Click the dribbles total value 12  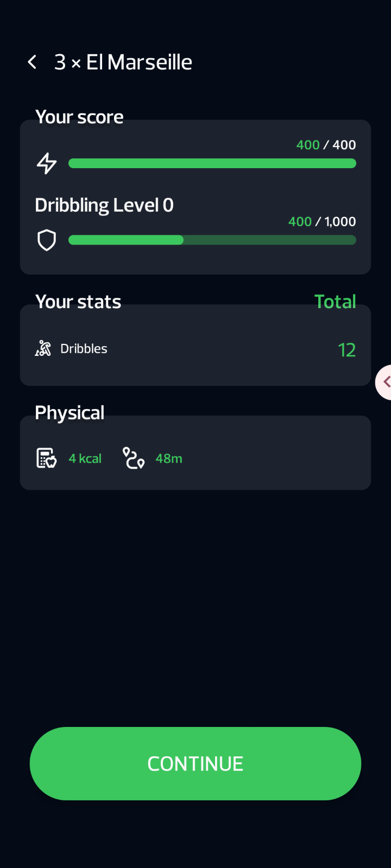(x=346, y=350)
